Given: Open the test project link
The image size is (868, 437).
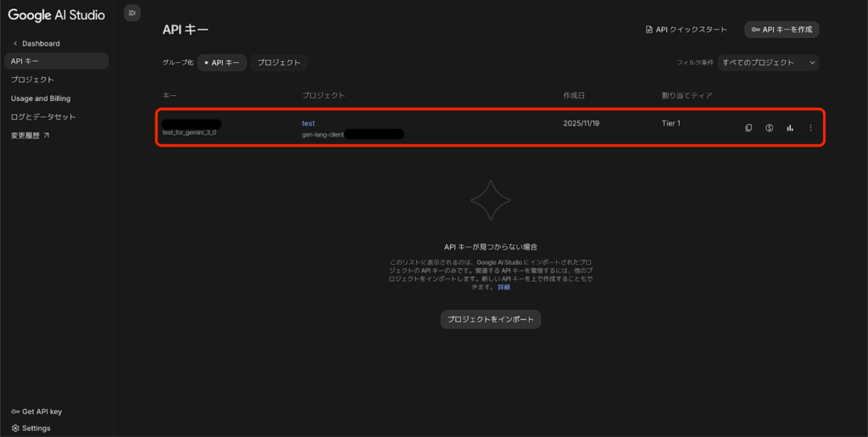Looking at the screenshot, I should pos(308,123).
